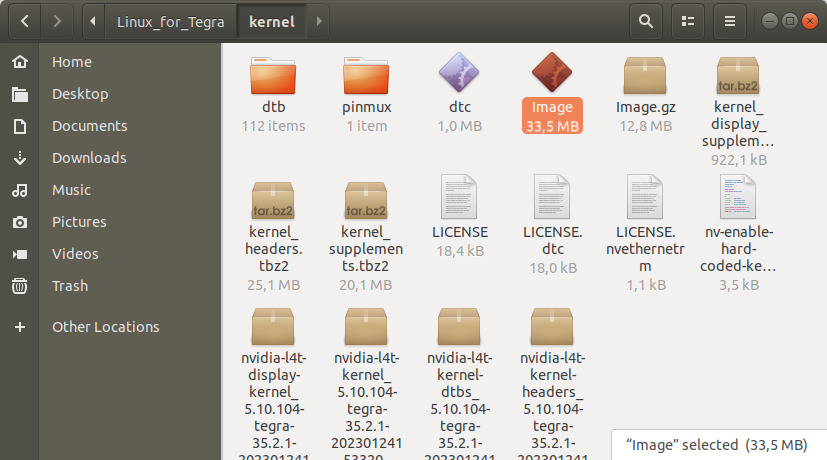Maximize the file manager window
Image resolution: width=827 pixels, height=460 pixels.
[x=790, y=21]
